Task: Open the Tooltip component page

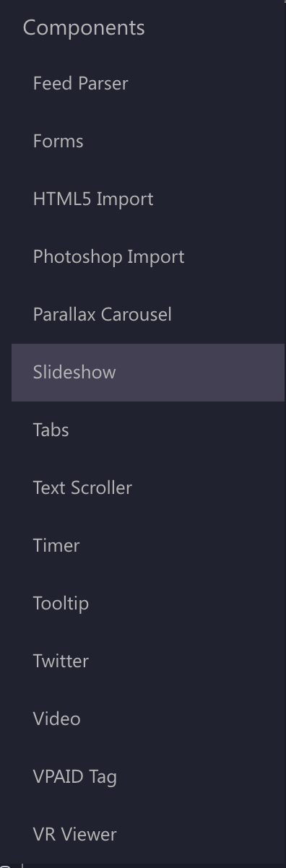Action: [x=148, y=604]
